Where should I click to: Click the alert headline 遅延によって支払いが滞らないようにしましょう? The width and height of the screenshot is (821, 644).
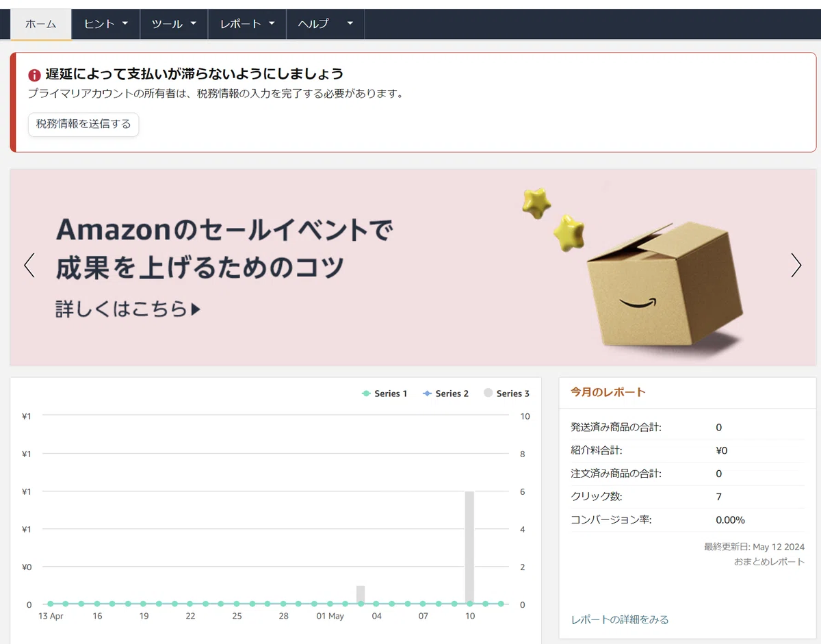(194, 74)
